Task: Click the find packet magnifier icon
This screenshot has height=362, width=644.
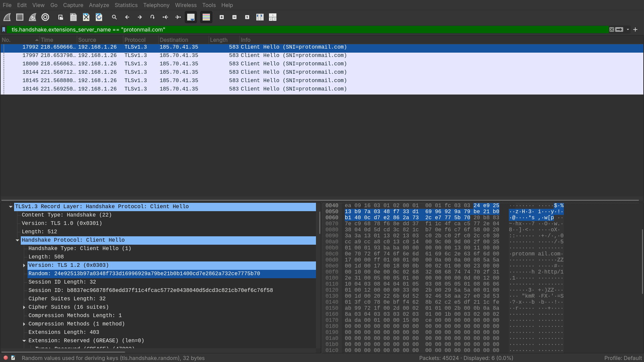Action: [114, 17]
